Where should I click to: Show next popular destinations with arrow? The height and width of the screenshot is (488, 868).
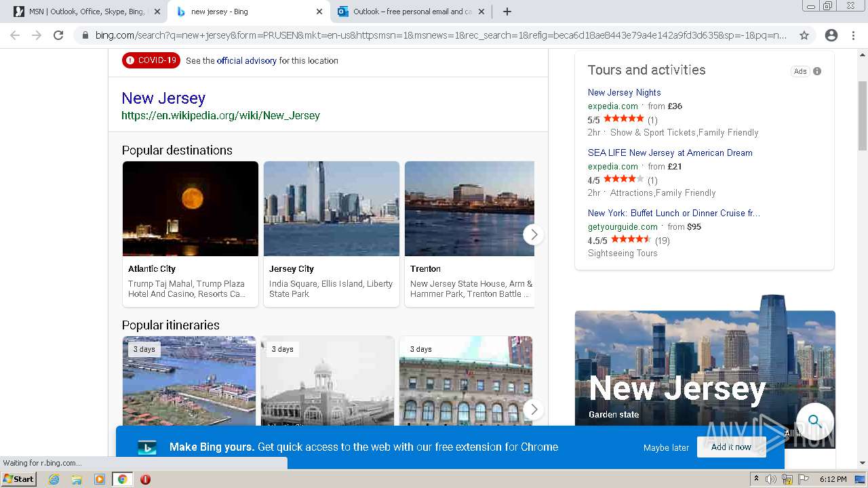(534, 235)
